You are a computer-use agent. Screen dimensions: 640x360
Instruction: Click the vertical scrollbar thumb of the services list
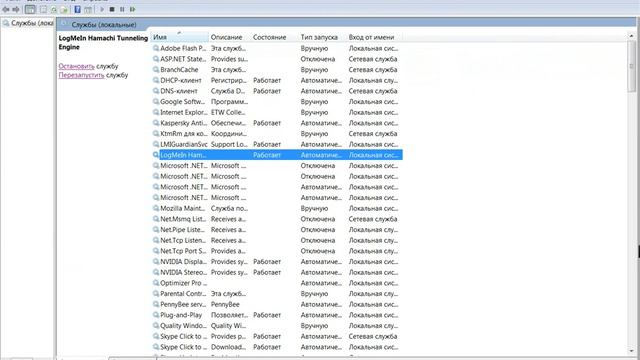coord(632,66)
